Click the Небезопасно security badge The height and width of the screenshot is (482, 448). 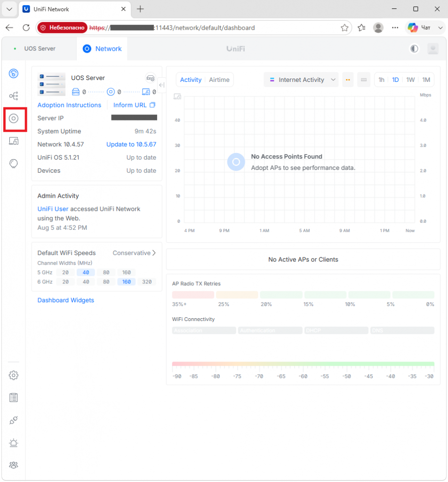pos(63,28)
